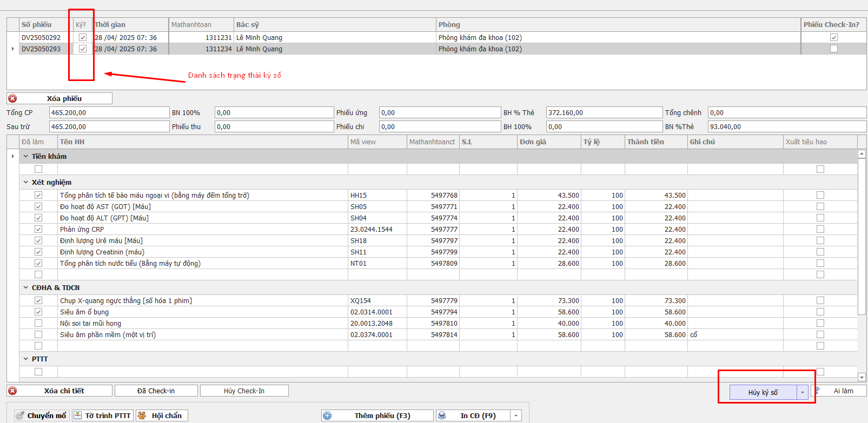Open dropdown arrow beside In CĐ (F9)
The width and height of the screenshot is (868, 423).
[516, 415]
